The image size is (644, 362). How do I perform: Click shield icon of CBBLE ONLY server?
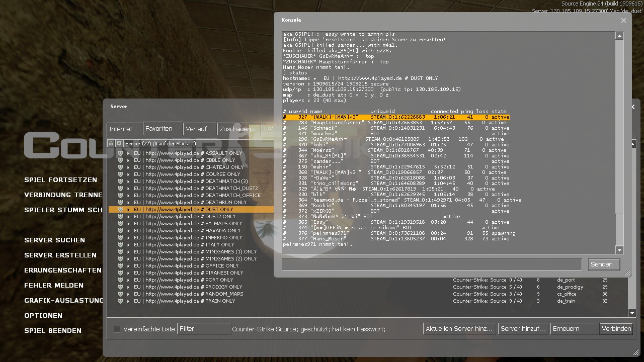120,160
